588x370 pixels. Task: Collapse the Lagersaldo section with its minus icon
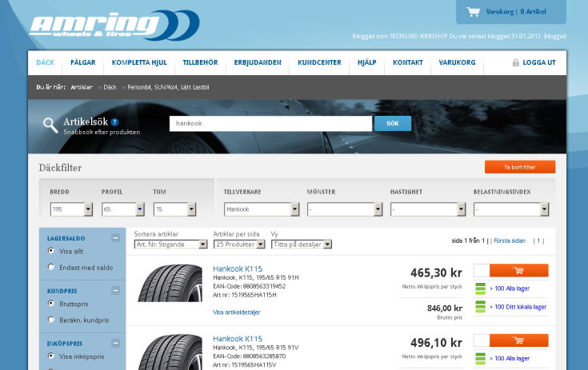click(x=115, y=238)
